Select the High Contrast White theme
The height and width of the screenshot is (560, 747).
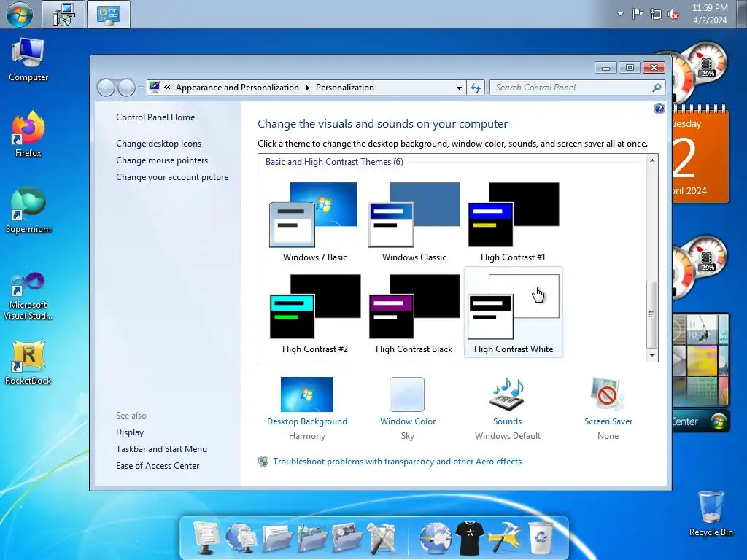click(x=513, y=314)
